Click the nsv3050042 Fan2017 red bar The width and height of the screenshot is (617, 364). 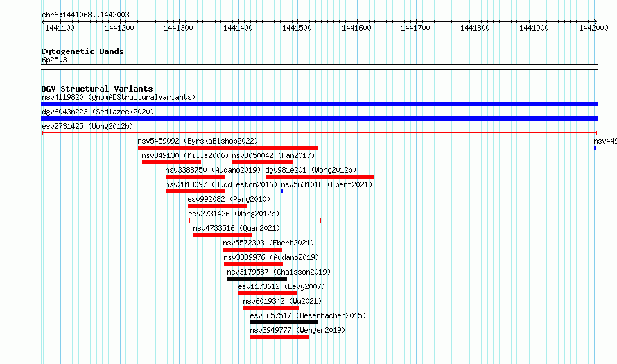262,162
